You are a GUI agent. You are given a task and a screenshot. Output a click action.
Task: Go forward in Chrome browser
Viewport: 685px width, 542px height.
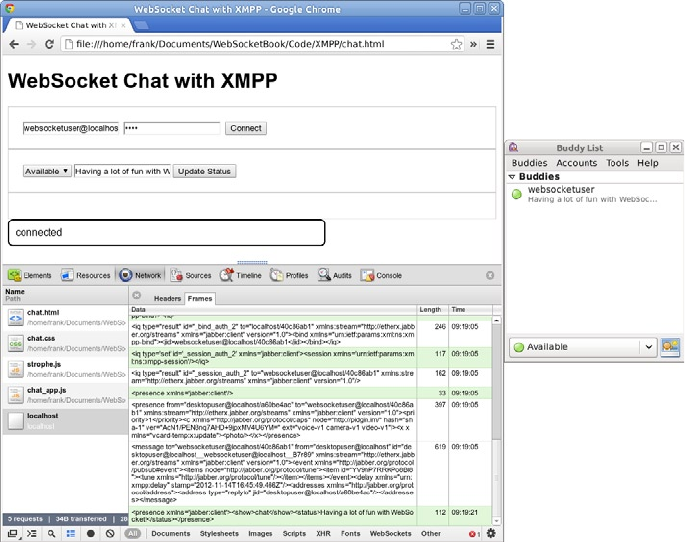pos(31,44)
